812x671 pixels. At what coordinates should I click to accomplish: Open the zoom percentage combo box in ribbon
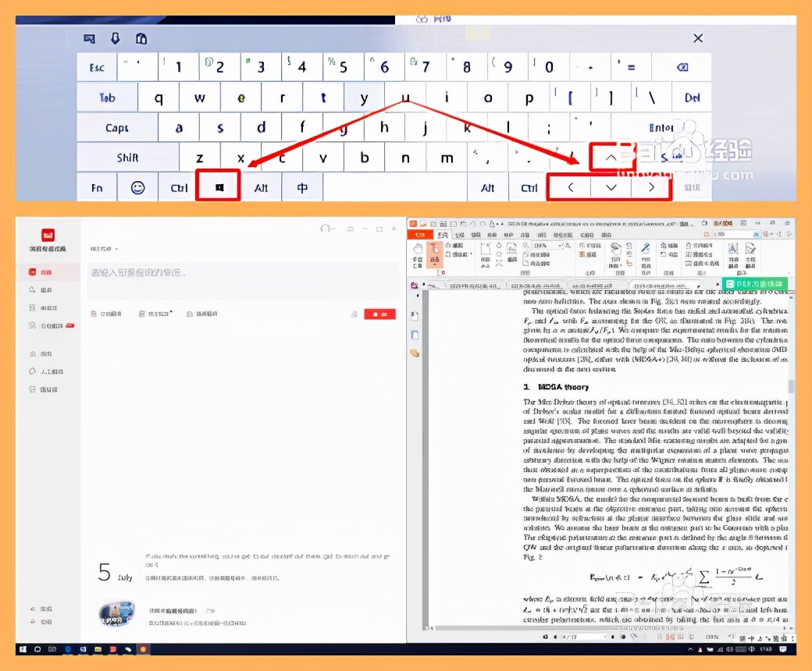pyautogui.click(x=548, y=246)
